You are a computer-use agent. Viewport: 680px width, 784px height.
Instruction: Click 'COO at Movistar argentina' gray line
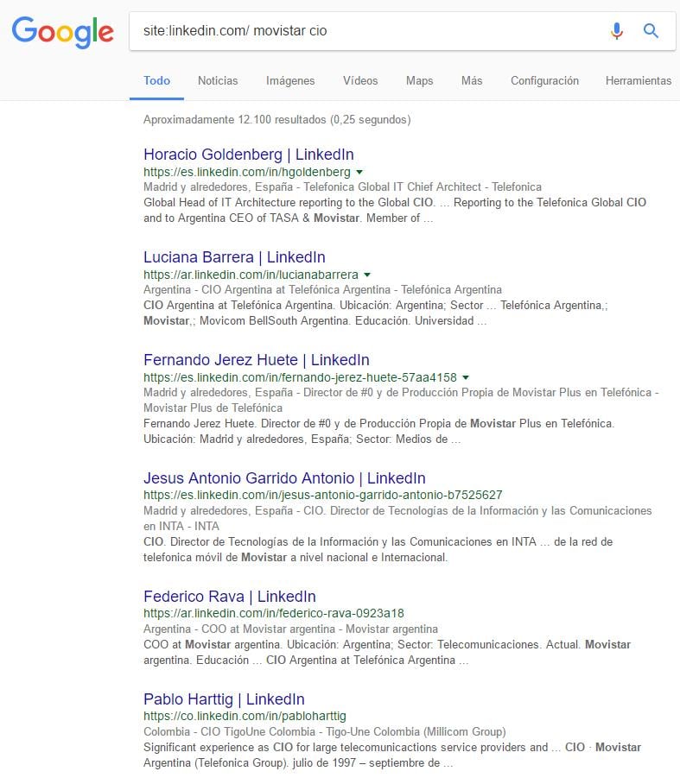pos(290,629)
